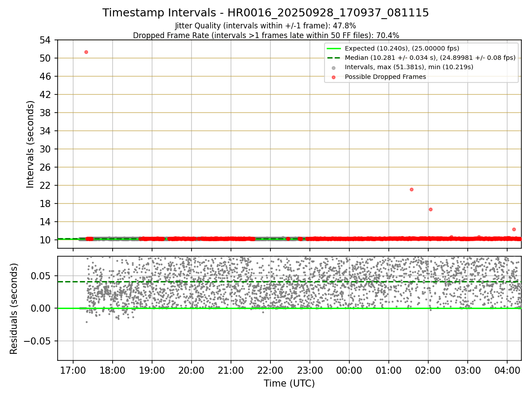Click the solid green line swatch in legend
Image resolution: width=532 pixels, height=399 pixels.
tap(334, 48)
